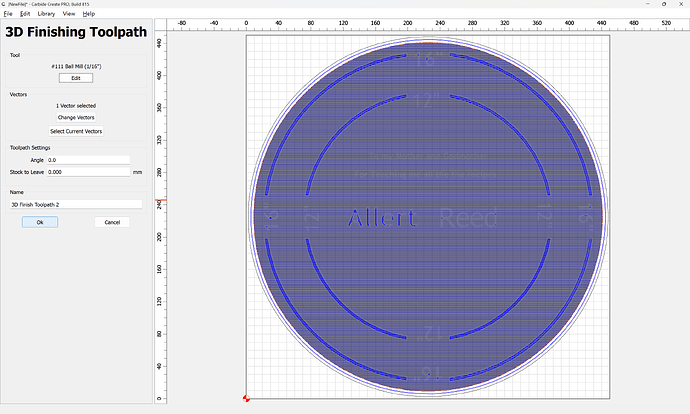
Task: Click the top 16" label on the circle
Action: click(x=428, y=59)
